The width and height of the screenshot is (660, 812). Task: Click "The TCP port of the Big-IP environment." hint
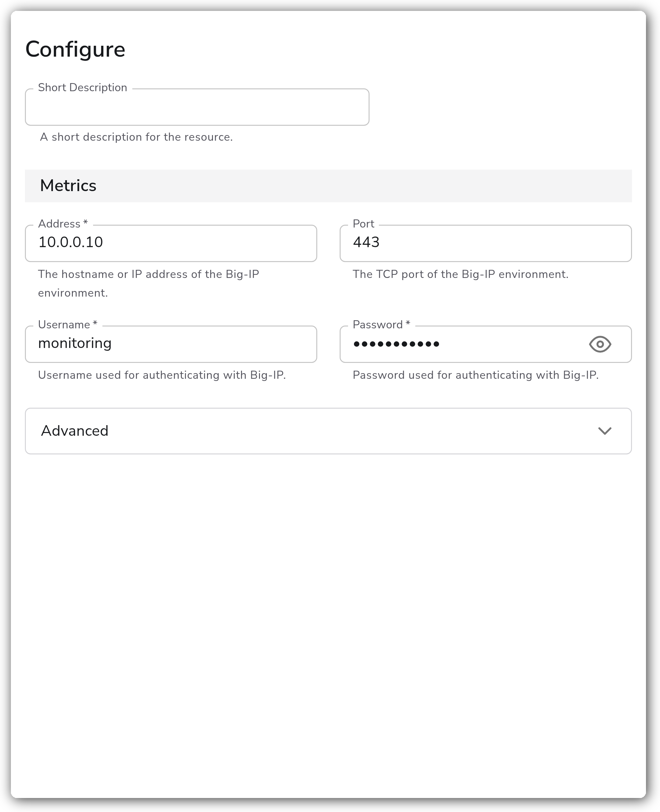[460, 274]
